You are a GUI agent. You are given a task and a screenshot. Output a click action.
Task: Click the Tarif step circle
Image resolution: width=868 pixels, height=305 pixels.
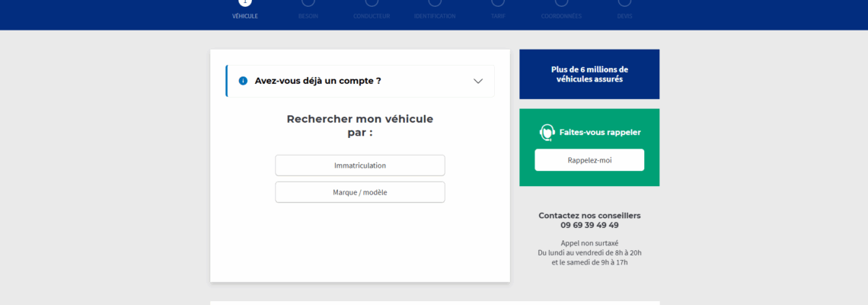[x=498, y=2]
